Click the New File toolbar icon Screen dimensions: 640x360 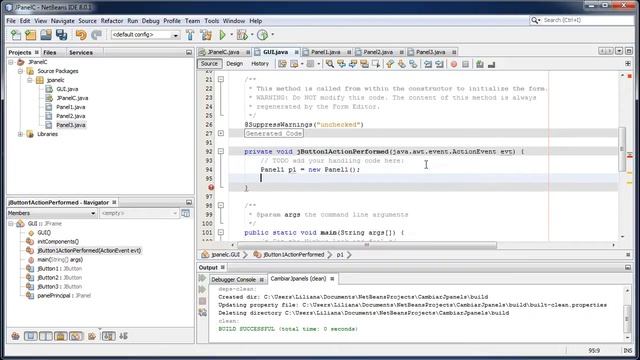[x=16, y=35]
